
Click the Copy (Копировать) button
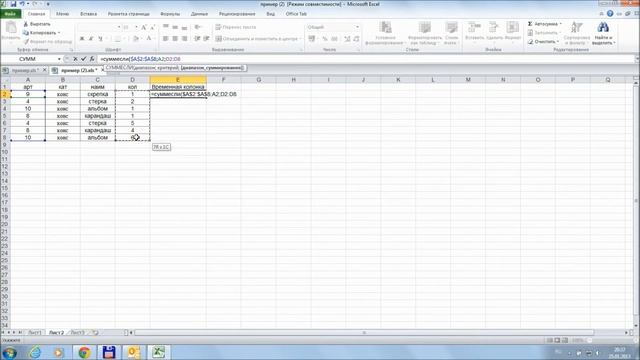[41, 33]
